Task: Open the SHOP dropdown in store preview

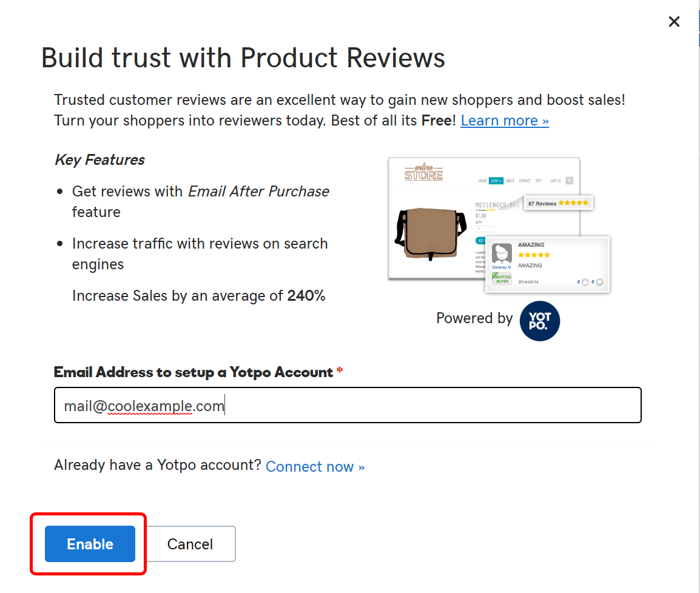Action: coord(496,181)
